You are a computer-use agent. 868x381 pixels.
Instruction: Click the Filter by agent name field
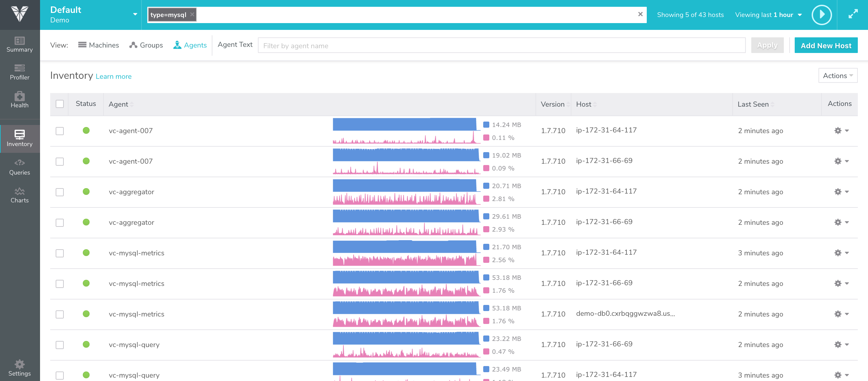502,46
